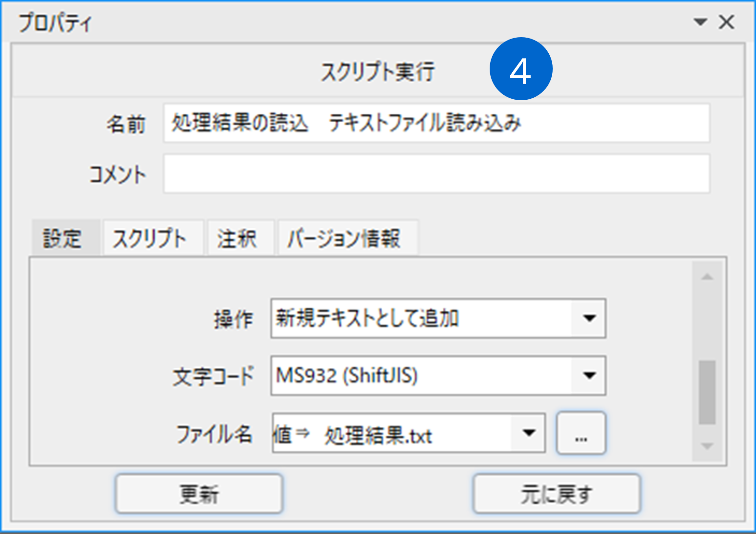
Task: Click the スクリプト実行 header text
Action: tap(377, 71)
